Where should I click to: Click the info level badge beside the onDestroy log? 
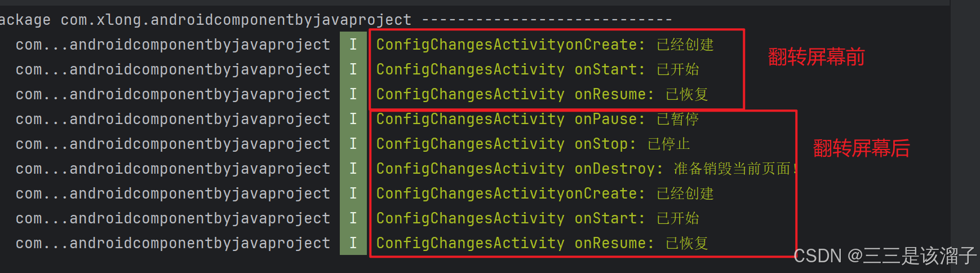[353, 169]
